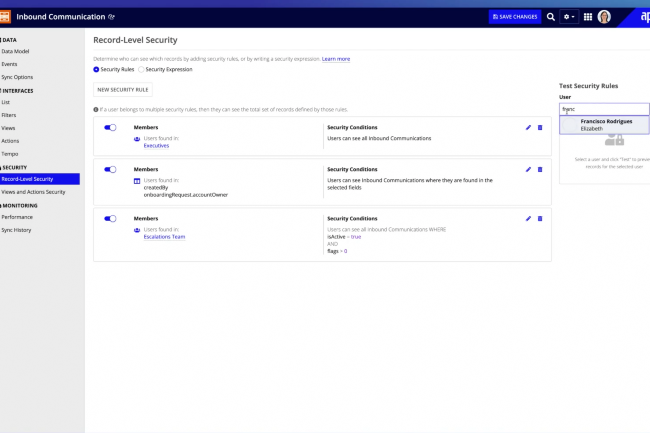Toggle off the createdBy rule switch

click(110, 170)
